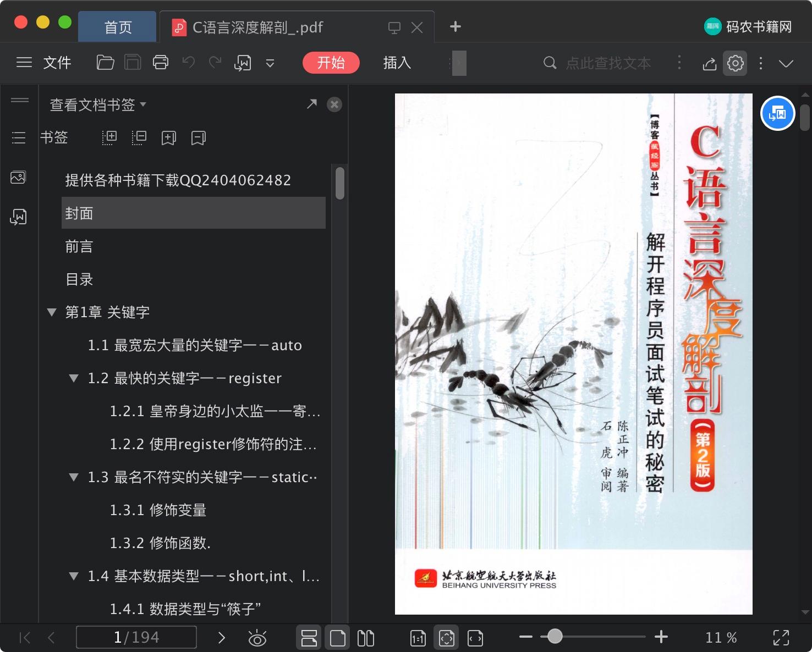Select the 封面 bookmark

194,213
